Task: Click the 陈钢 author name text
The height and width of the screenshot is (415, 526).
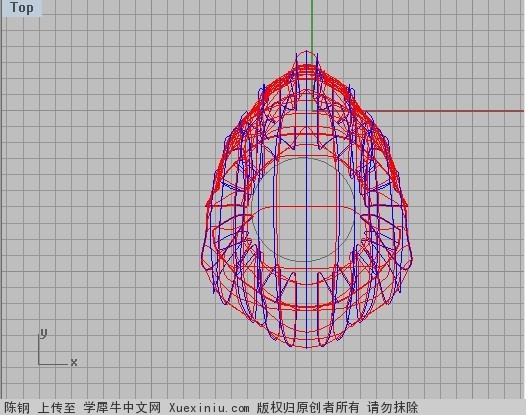Action: [x=17, y=408]
